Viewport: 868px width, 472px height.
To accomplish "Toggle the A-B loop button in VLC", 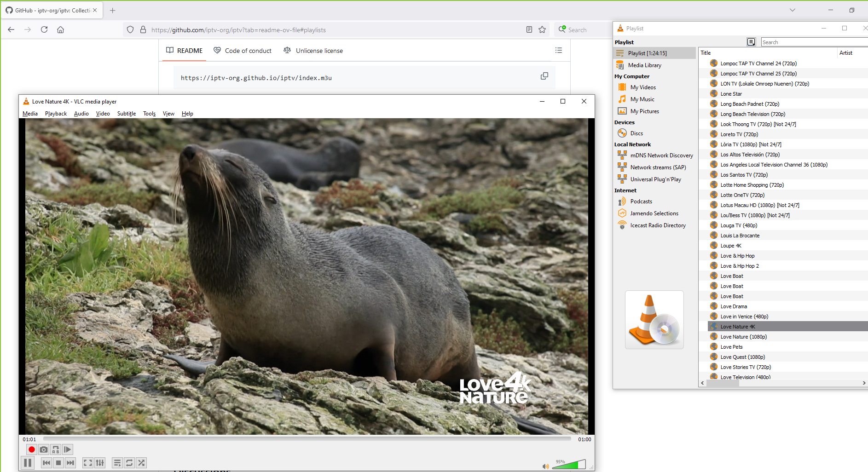I will 56,449.
